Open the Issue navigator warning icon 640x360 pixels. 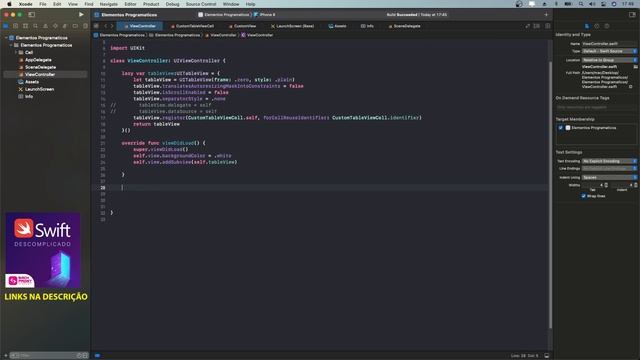pyautogui.click(x=45, y=26)
